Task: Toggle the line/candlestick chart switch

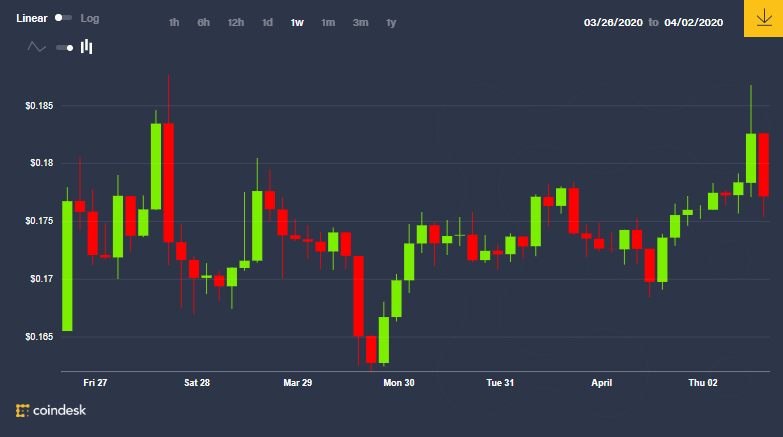Action: pos(64,48)
